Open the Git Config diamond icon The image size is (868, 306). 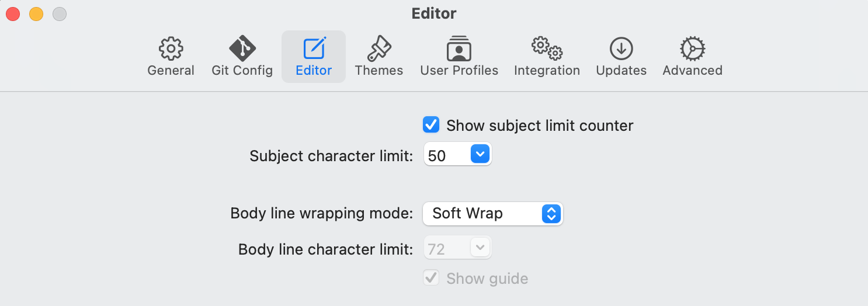[x=242, y=49]
